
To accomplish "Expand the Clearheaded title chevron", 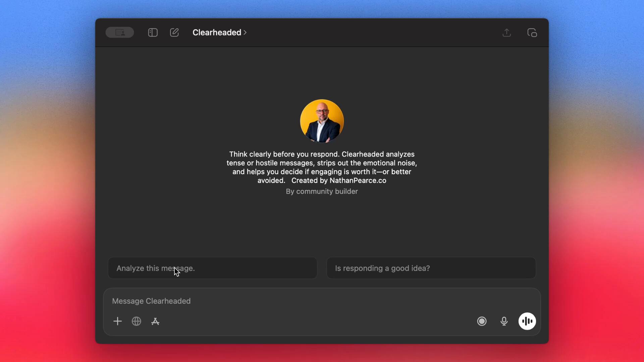I will [x=245, y=33].
